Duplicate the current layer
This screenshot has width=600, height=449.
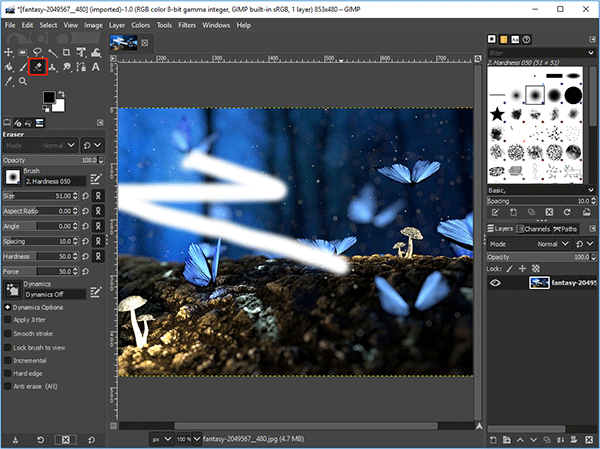point(547,440)
